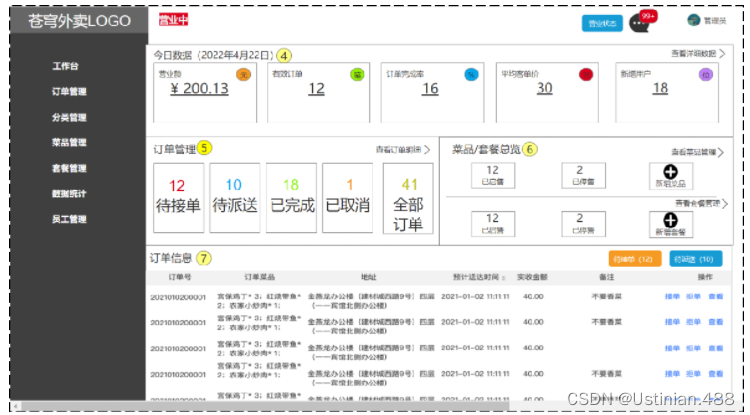750x415 pixels.
Task: Click the 订单菜品 column header
Action: click(259, 277)
